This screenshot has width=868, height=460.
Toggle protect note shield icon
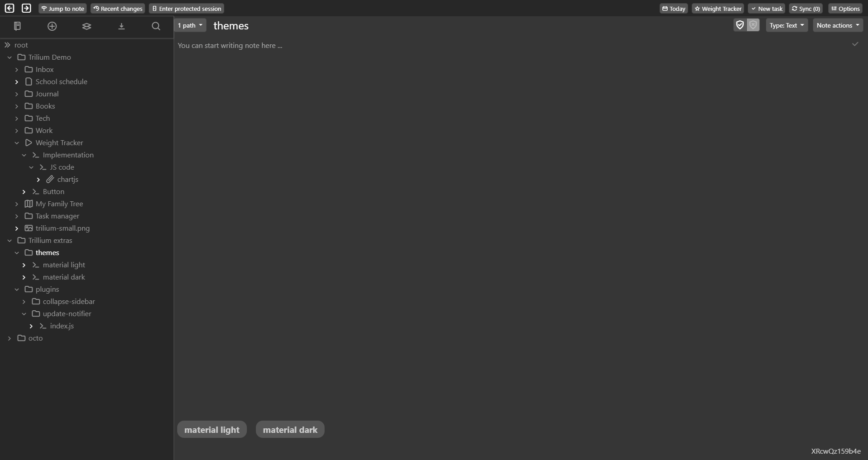tap(740, 25)
